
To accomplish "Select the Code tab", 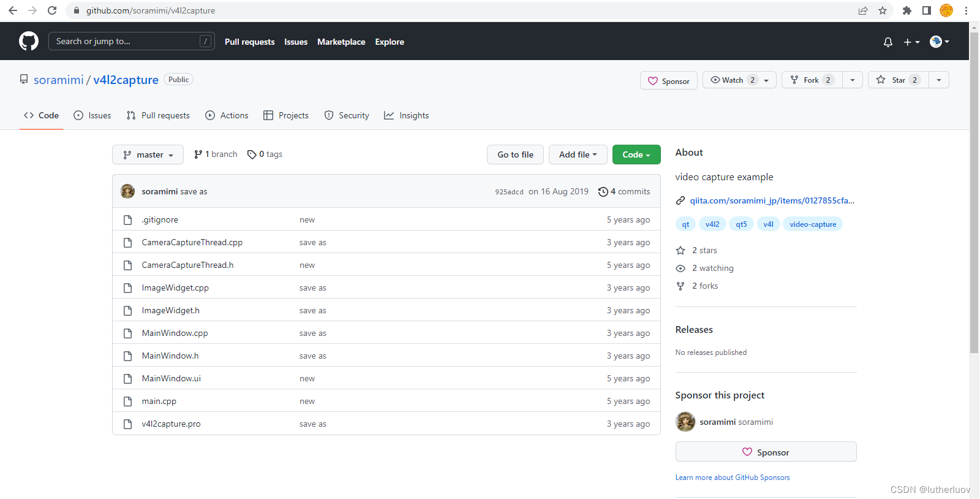I will pyautogui.click(x=41, y=115).
